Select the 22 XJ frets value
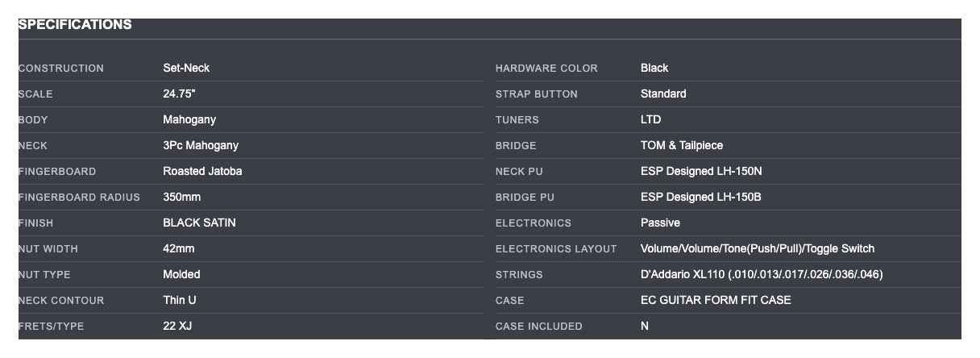980x358 pixels. click(177, 326)
